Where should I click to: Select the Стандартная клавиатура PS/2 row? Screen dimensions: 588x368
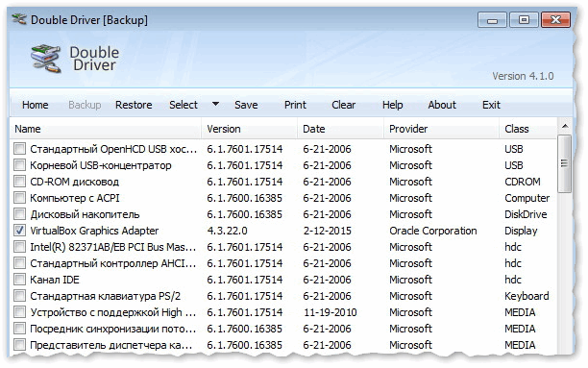[x=283, y=296]
